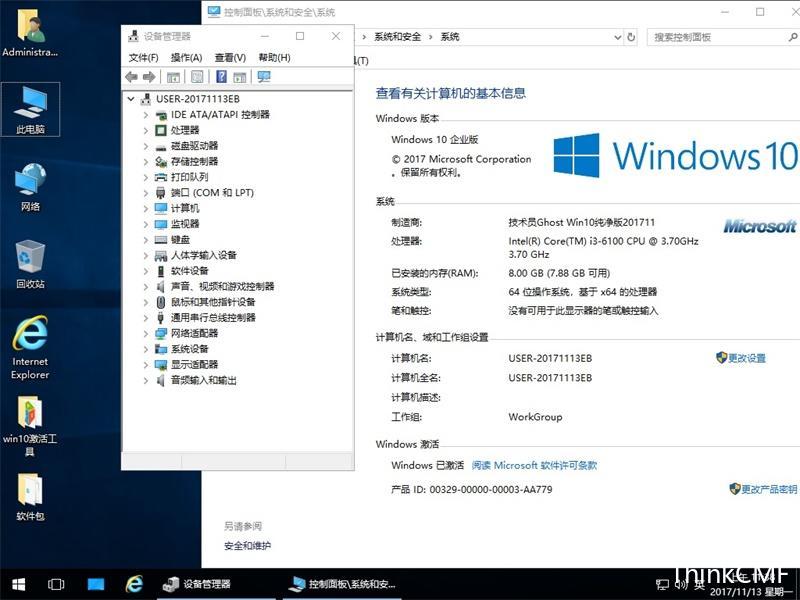Select the 网络适配器 network adapter icon

(161, 333)
